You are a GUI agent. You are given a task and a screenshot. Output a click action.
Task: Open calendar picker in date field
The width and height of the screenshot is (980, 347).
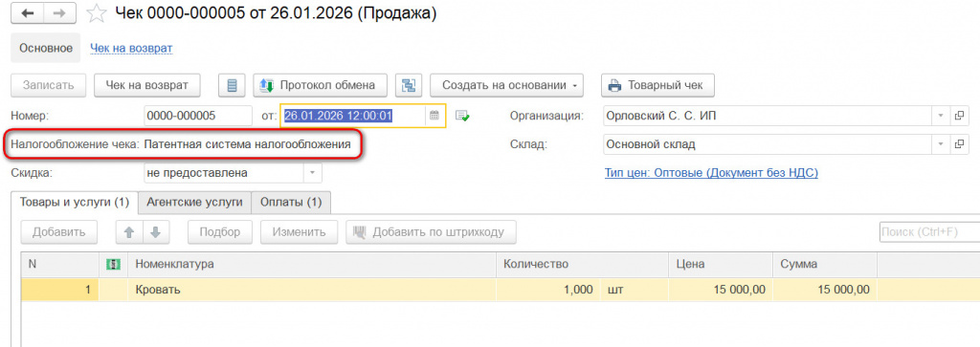point(434,116)
